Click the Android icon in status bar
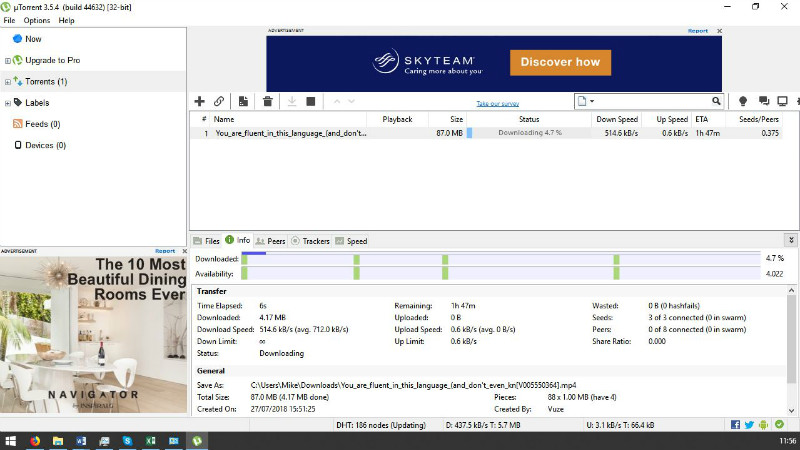 coord(763,424)
